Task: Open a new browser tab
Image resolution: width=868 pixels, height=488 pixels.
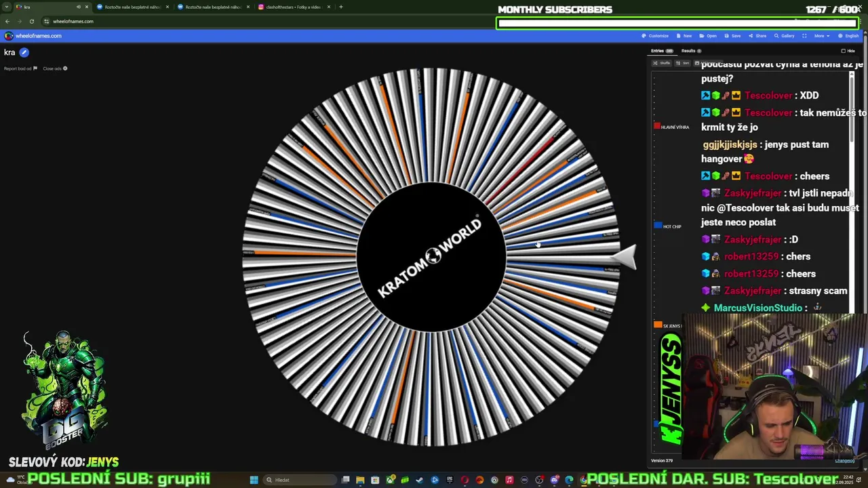Action: (x=341, y=7)
